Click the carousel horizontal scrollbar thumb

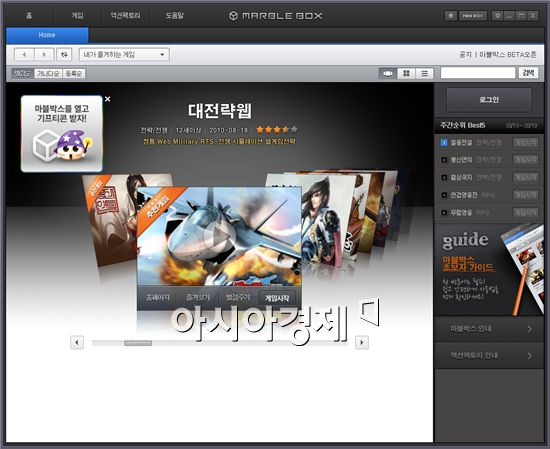pyautogui.click(x=138, y=343)
